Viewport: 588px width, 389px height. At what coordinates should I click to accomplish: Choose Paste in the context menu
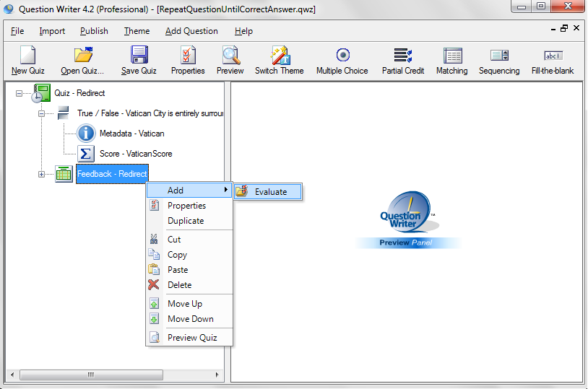tap(189, 270)
